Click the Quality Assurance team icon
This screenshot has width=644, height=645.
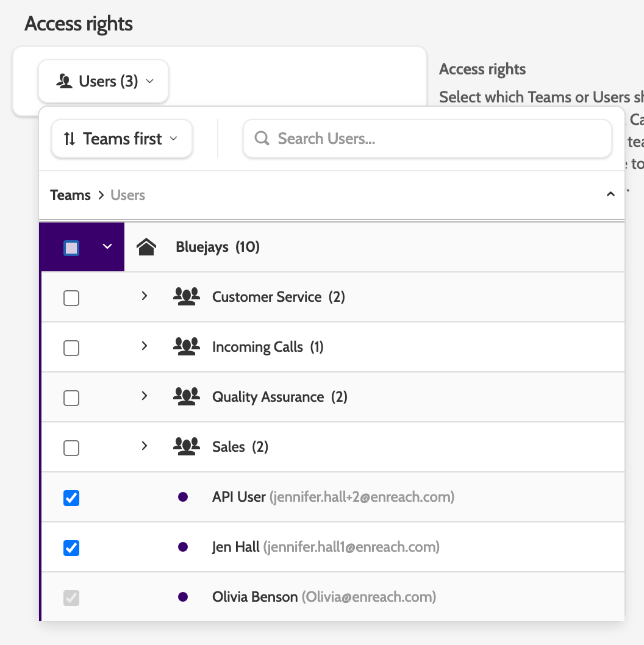[186, 397]
